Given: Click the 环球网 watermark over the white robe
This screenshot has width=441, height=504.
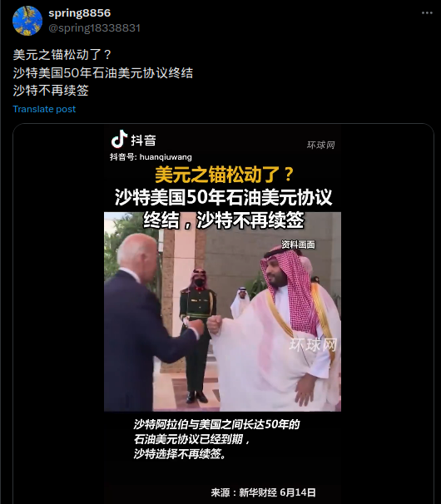Looking at the screenshot, I should (313, 345).
